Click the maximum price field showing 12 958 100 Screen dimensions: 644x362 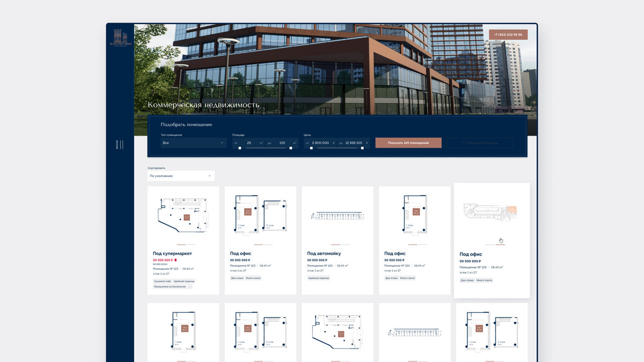tap(354, 143)
